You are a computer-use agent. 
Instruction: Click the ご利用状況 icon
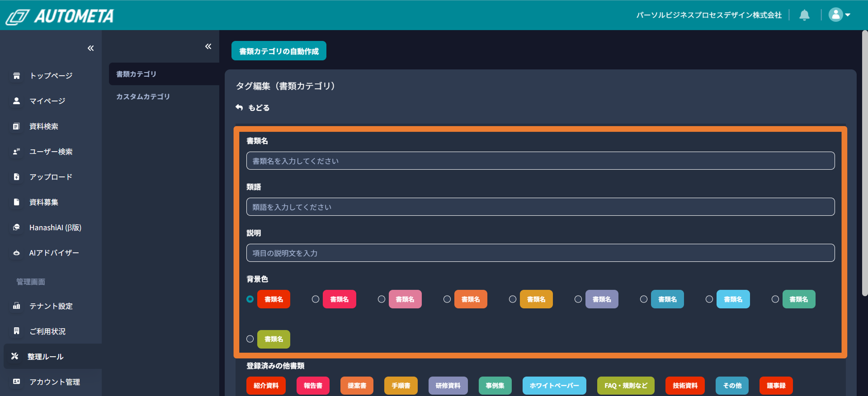tap(16, 331)
